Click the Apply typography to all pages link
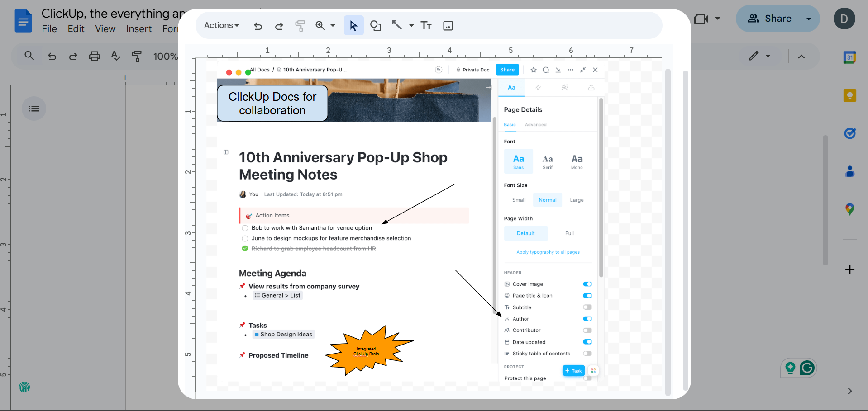The image size is (868, 411). pos(548,252)
